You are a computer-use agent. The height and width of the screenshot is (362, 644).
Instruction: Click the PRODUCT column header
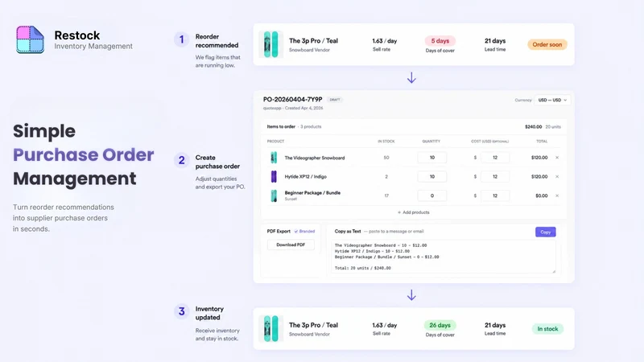point(275,142)
